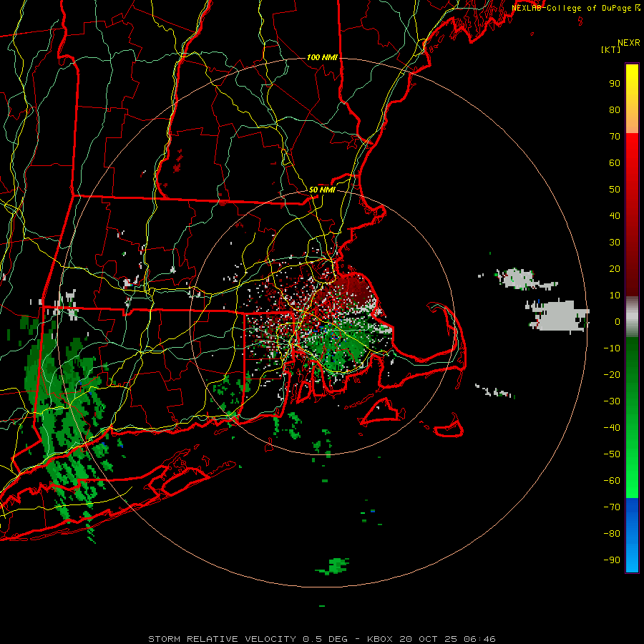The height and width of the screenshot is (644, 644).
Task: Click the positive 40 scale label
Action: point(615,216)
